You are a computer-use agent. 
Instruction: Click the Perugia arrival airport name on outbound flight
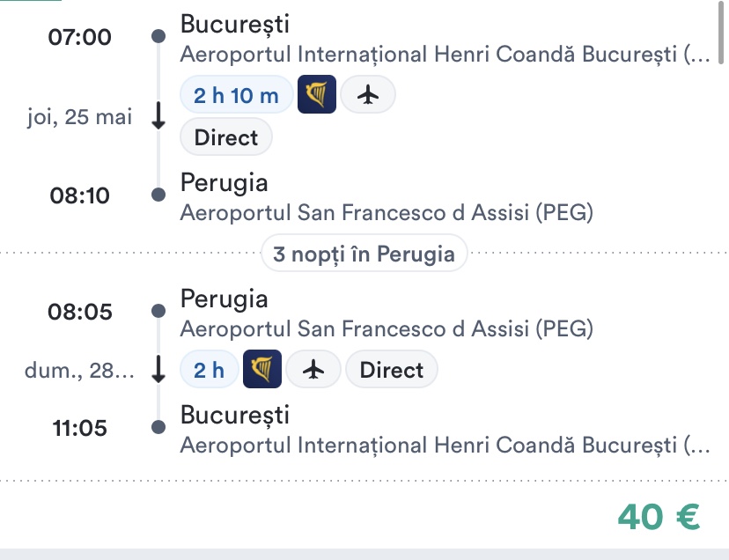(x=387, y=213)
